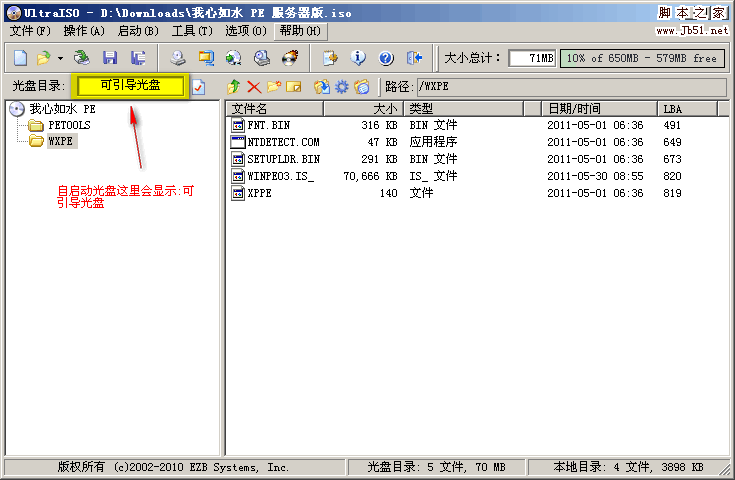Sort by 类型 column header
This screenshot has height=480, width=735.
464,109
